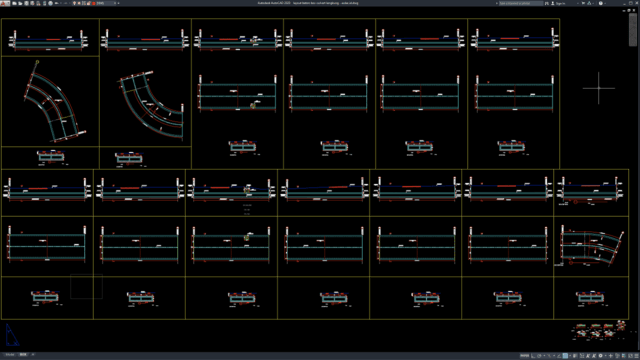This screenshot has height=360, width=640.
Task: Click the annotation scale A icon
Action: click(x=588, y=356)
